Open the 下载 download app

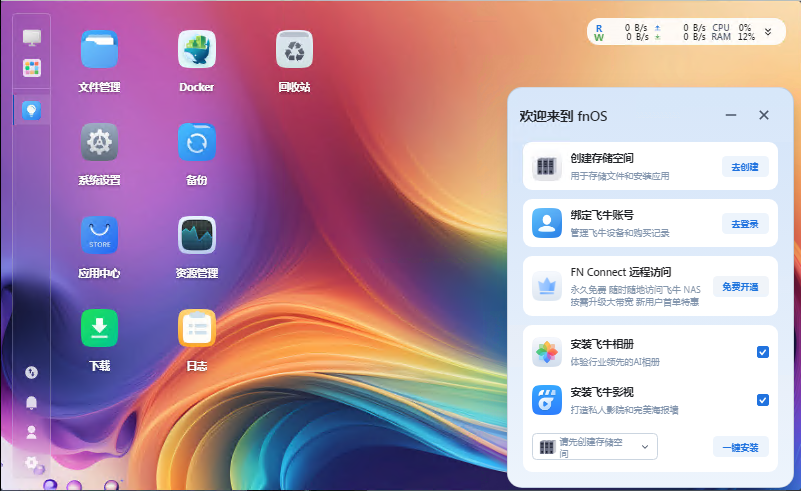pyautogui.click(x=99, y=329)
